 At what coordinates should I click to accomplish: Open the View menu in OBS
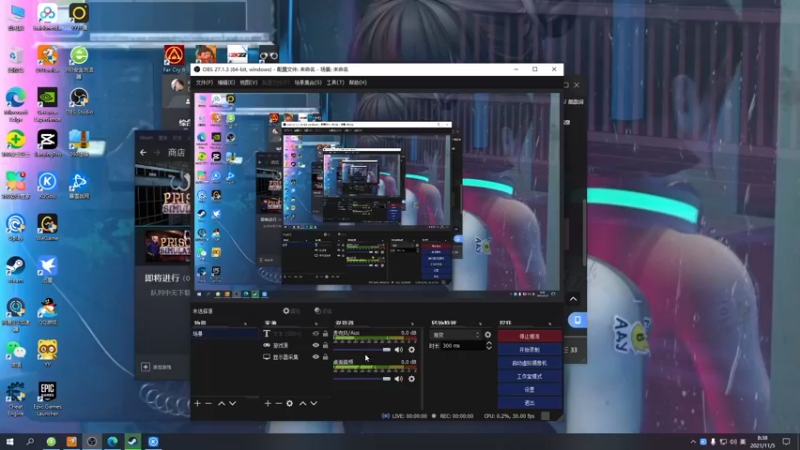tap(248, 83)
